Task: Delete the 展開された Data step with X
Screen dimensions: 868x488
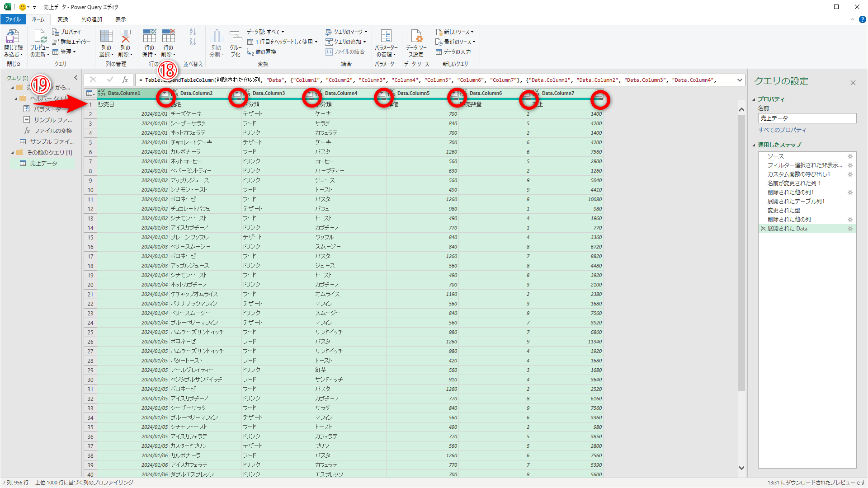Action: (x=763, y=229)
